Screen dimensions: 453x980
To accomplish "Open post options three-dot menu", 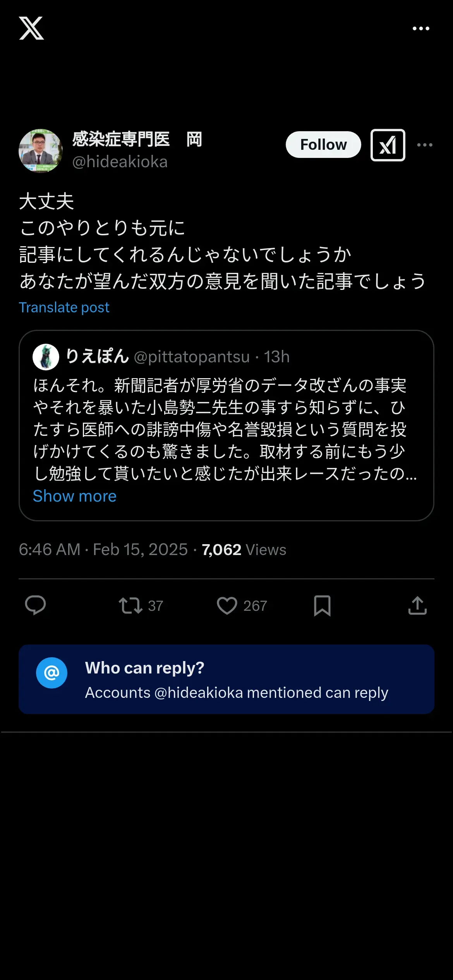I will pos(425,145).
